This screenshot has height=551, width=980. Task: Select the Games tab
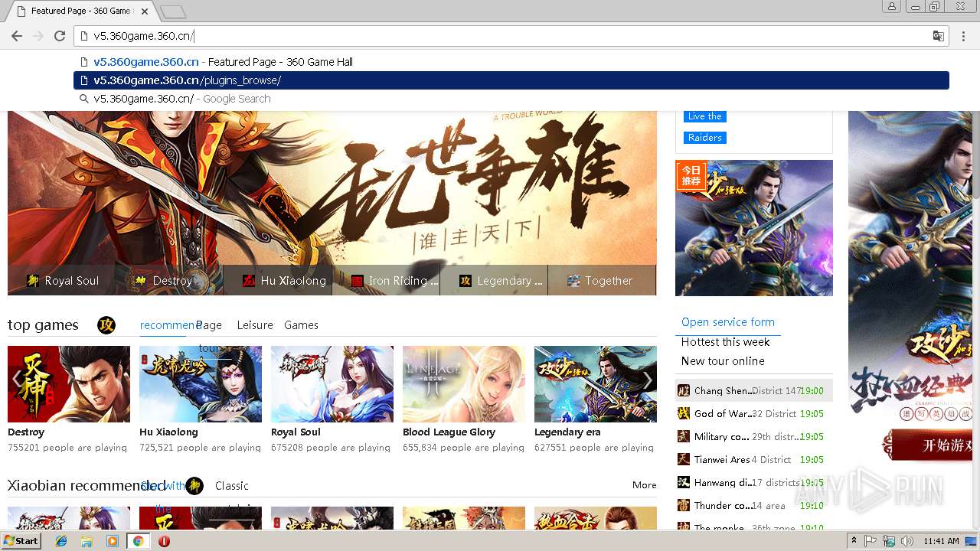click(301, 325)
